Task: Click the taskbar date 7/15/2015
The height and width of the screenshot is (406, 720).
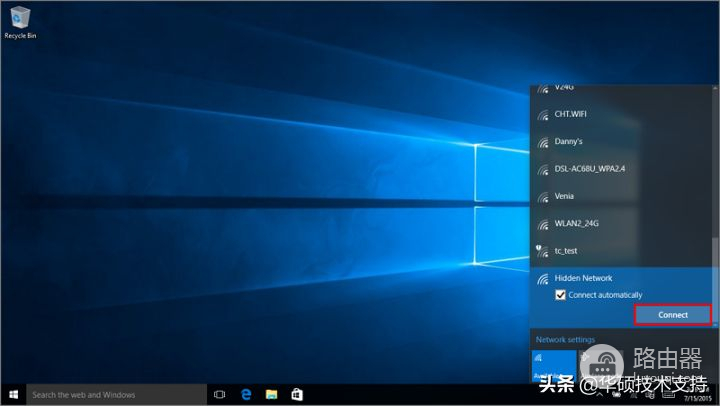Action: click(x=696, y=399)
